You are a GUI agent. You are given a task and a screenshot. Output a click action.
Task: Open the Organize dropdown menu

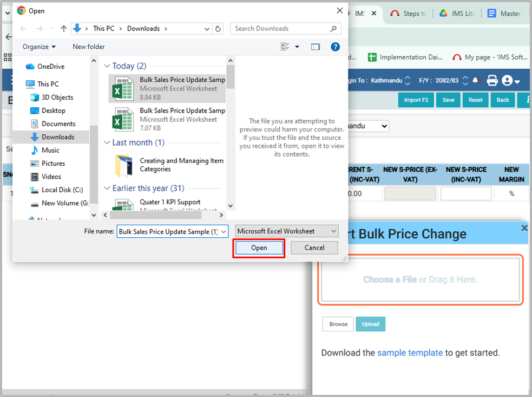39,47
